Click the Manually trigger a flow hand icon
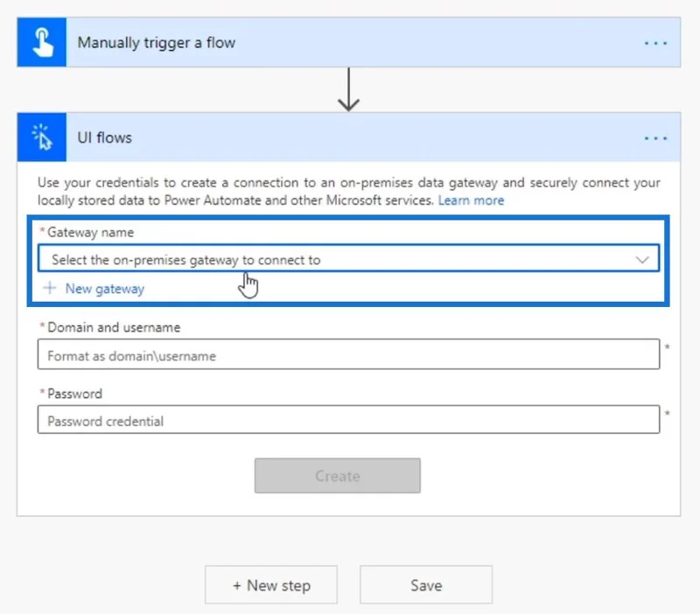 point(42,42)
